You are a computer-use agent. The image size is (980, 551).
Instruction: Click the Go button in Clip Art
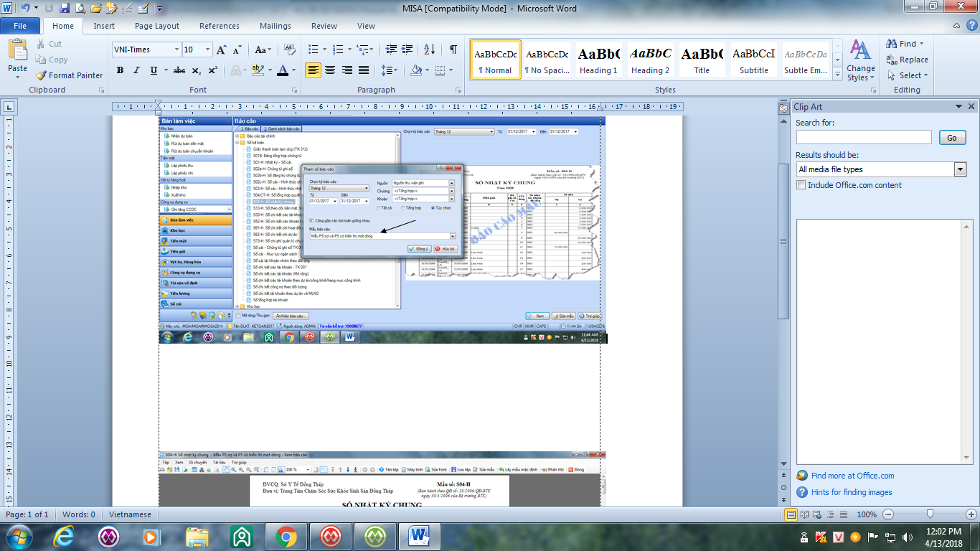[x=952, y=138]
